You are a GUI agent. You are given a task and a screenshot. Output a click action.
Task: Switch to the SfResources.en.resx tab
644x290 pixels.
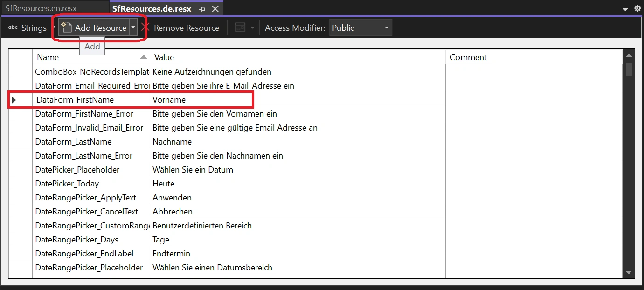[41, 8]
